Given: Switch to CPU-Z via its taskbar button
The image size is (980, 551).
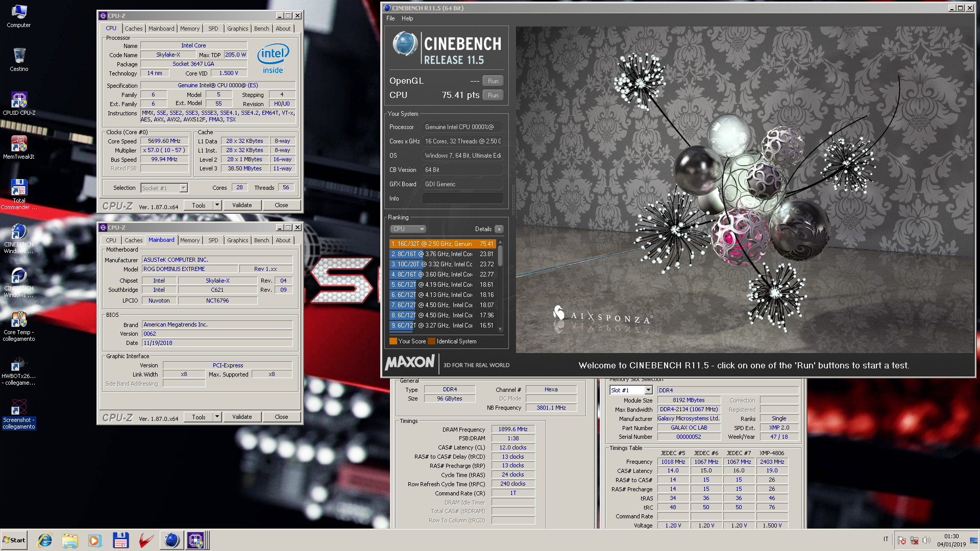Looking at the screenshot, I should 196,540.
